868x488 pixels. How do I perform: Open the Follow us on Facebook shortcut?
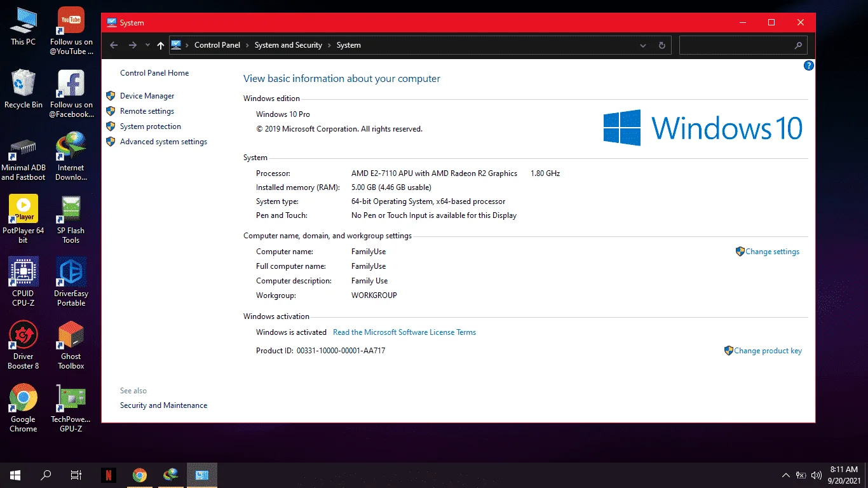click(71, 94)
